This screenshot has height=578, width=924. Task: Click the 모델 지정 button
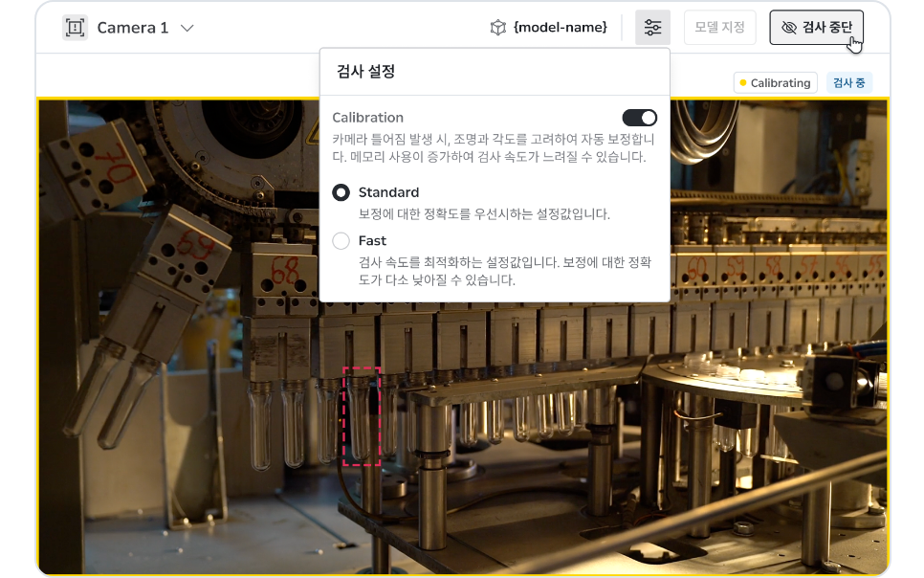coord(719,27)
